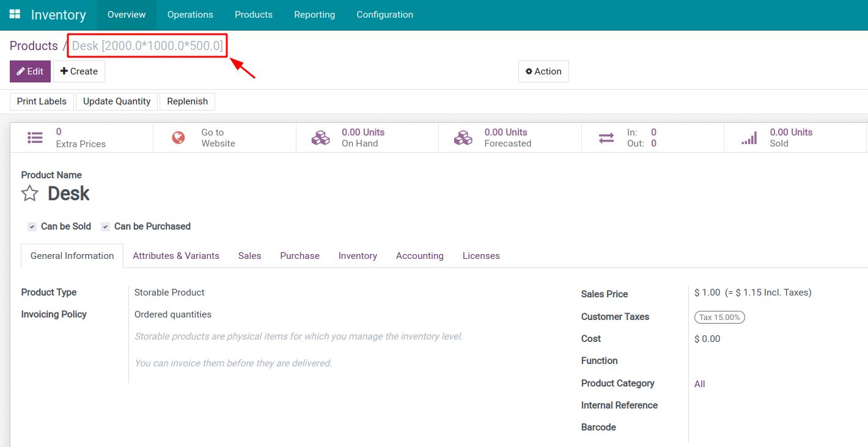868x447 pixels.
Task: Click the Forecasted cubes icon
Action: (x=463, y=138)
